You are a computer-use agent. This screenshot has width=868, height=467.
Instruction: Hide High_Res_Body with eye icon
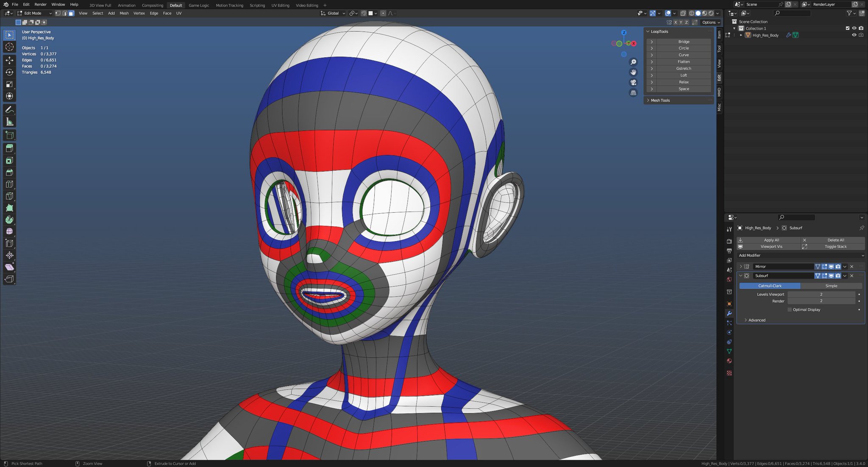point(854,35)
